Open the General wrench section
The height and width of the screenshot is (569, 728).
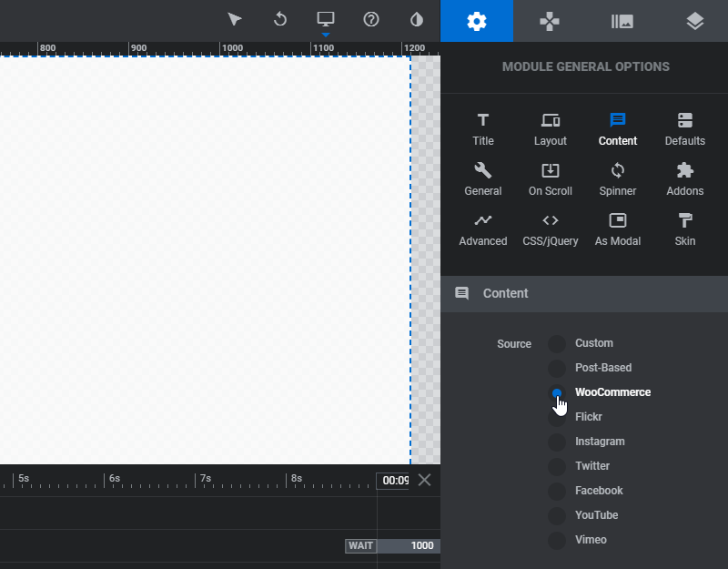(483, 179)
